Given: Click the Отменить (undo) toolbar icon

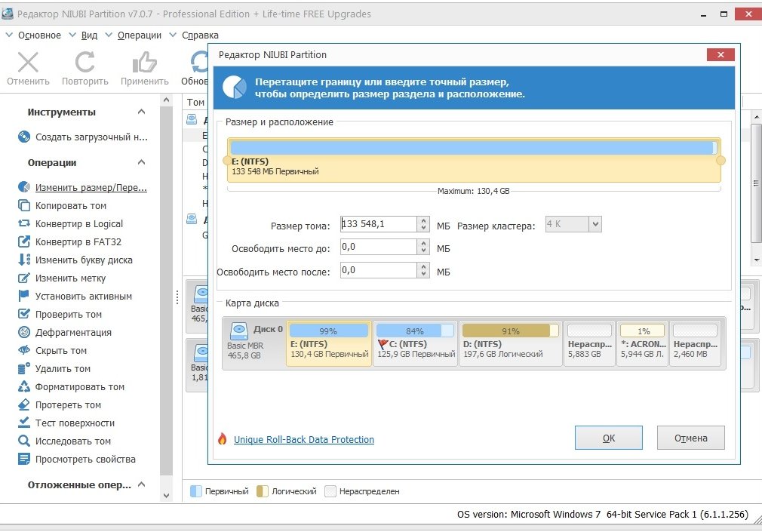Looking at the screenshot, I should pos(28,63).
